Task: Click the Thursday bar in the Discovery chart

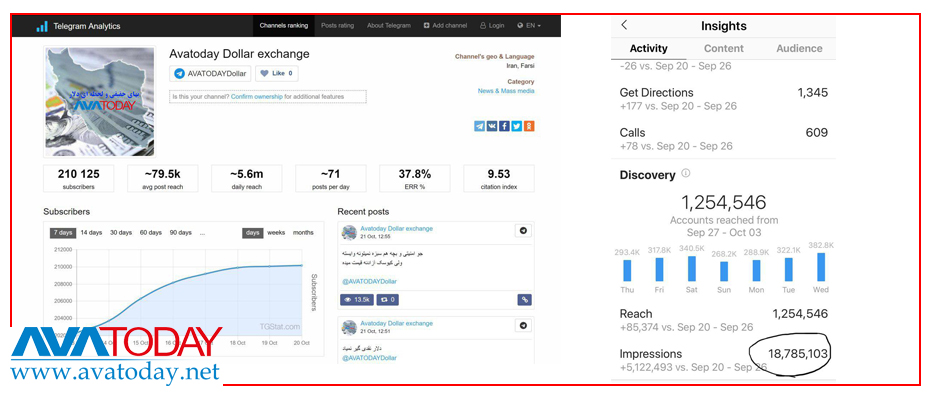Action: [627, 270]
